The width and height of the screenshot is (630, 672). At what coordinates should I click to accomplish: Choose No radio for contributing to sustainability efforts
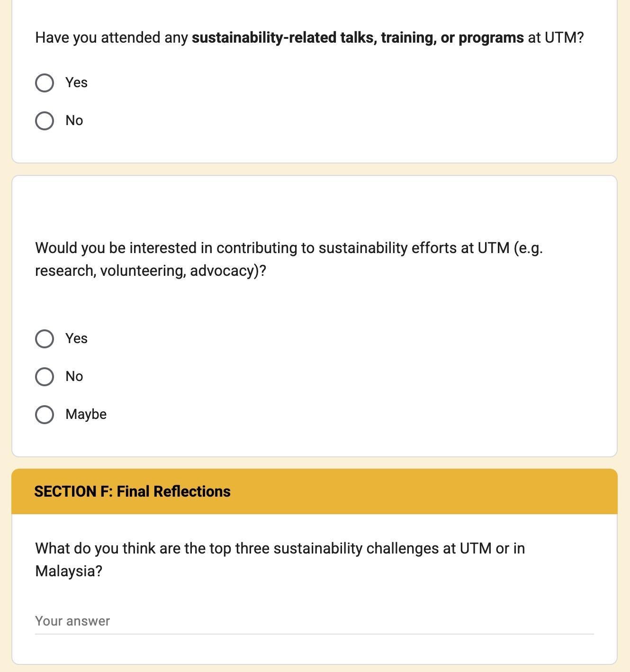(x=45, y=377)
